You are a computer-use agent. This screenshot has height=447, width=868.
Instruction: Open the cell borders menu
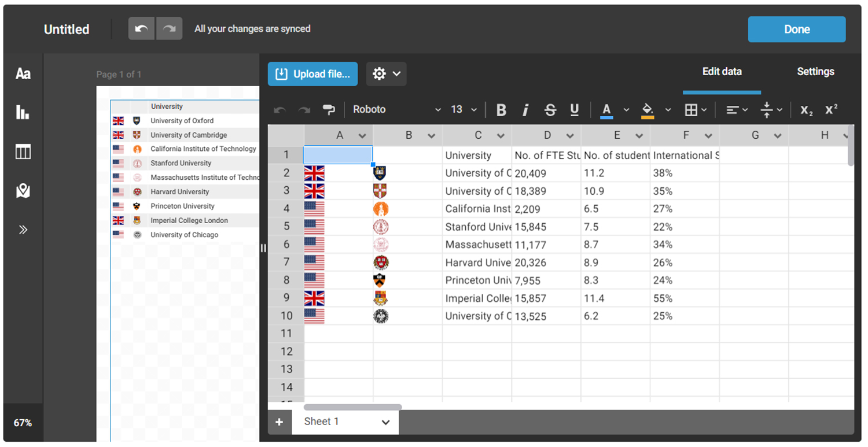pos(695,110)
